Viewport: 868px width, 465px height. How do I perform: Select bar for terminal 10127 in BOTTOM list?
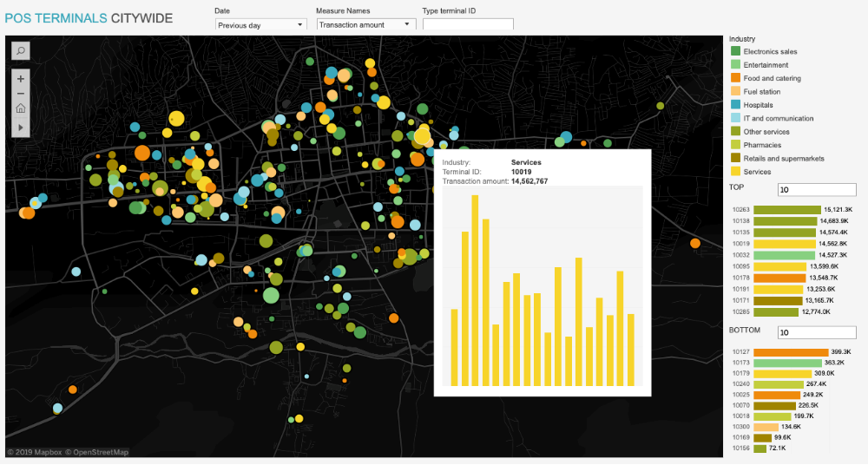pyautogui.click(x=791, y=352)
